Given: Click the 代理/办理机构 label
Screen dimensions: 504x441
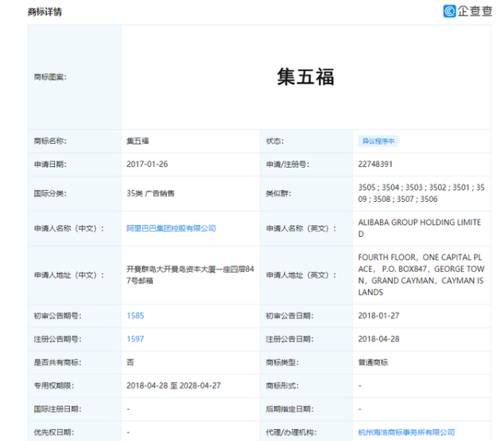Looking at the screenshot, I should [291, 432].
